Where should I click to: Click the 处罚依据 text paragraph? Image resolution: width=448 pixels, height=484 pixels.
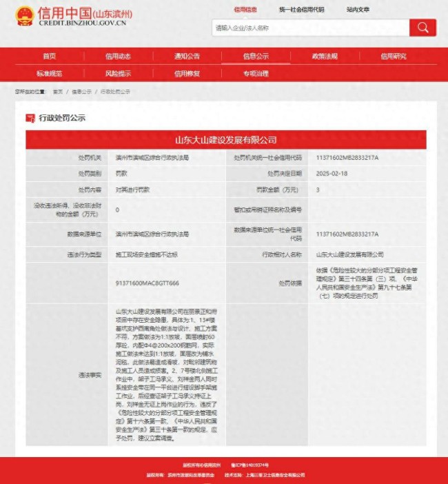[367, 283]
